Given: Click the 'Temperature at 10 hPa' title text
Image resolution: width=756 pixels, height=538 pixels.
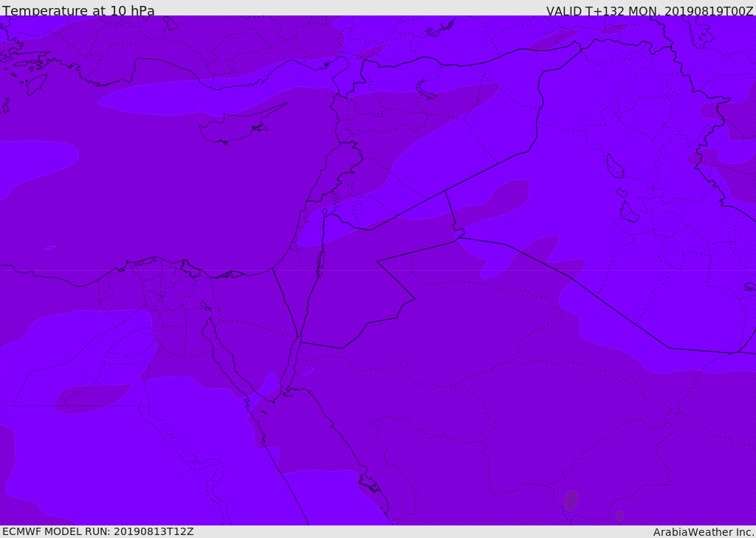Looking at the screenshot, I should (x=78, y=10).
